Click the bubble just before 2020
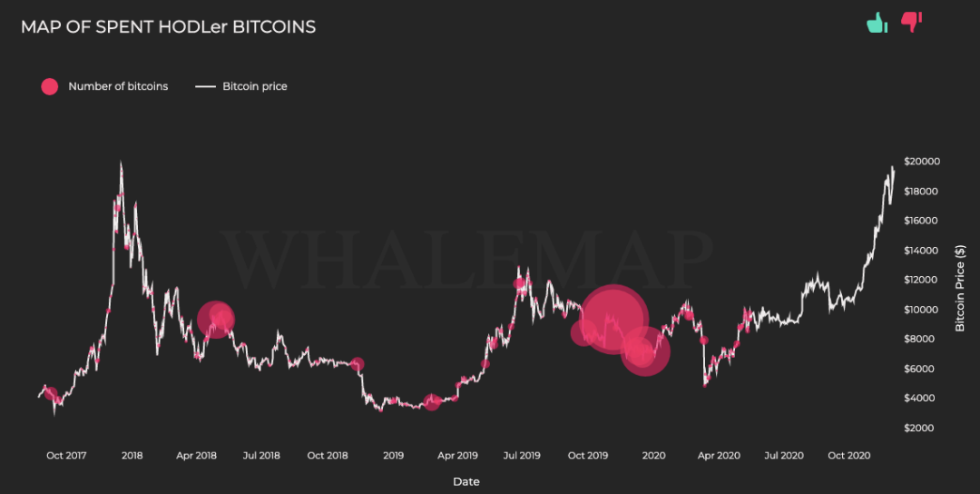Viewport: 980px width, 494px height. [x=644, y=351]
